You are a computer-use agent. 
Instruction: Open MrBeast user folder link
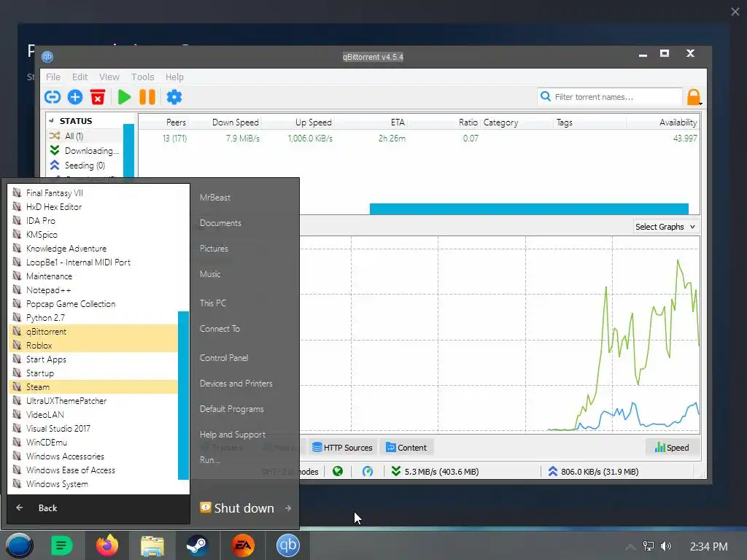point(215,198)
